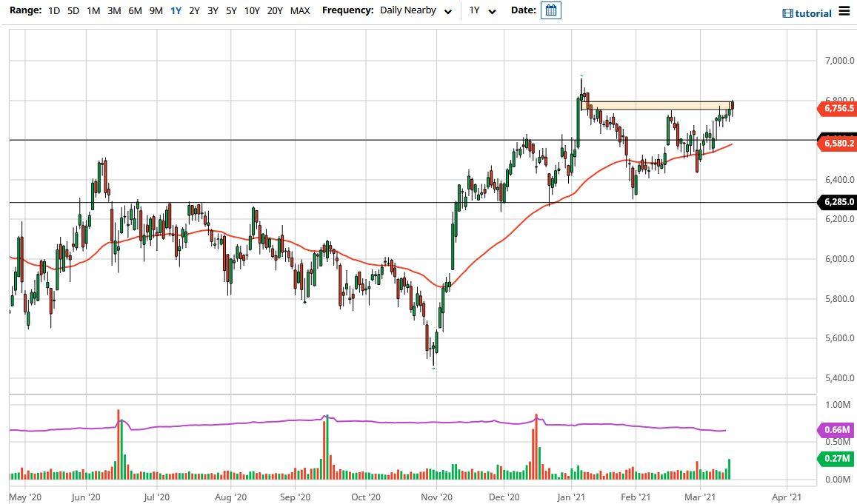Switch to the MAX range view
857x504 pixels.
coord(300,11)
